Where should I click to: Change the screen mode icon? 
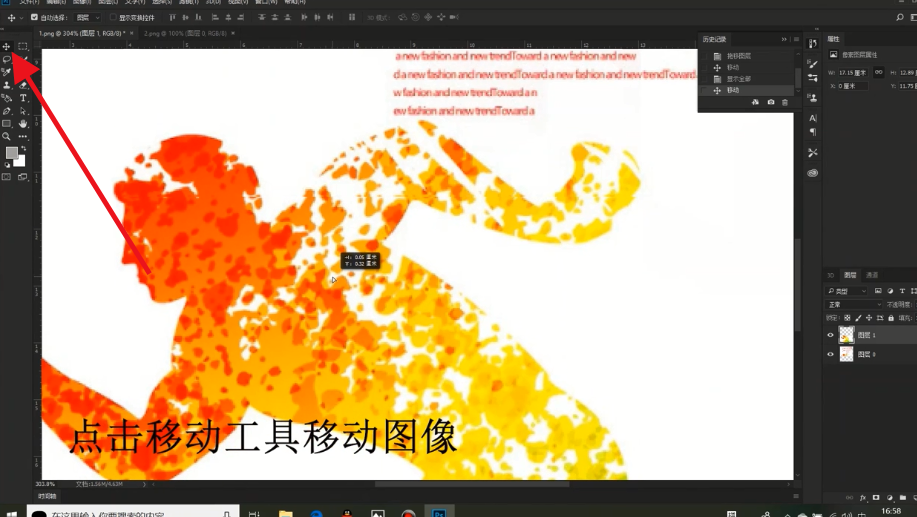pyautogui.click(x=23, y=177)
